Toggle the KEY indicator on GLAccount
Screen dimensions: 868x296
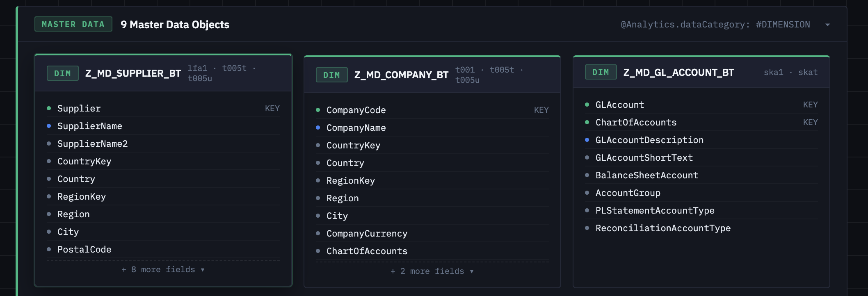[811, 105]
